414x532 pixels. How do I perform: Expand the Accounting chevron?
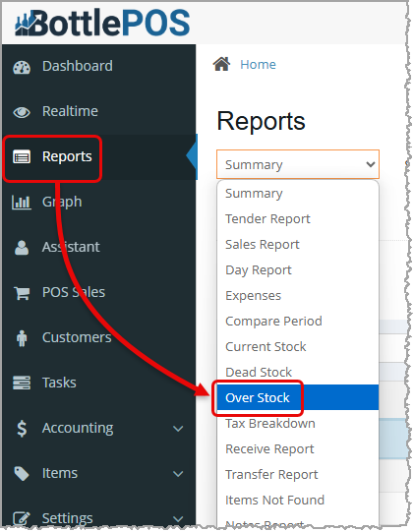[178, 429]
